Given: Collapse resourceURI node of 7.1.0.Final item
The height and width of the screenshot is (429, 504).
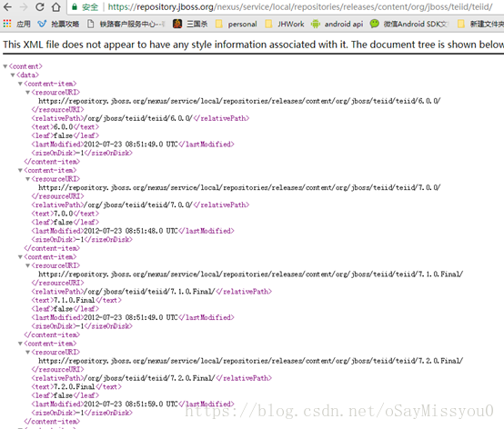Looking at the screenshot, I should pos(27,266).
